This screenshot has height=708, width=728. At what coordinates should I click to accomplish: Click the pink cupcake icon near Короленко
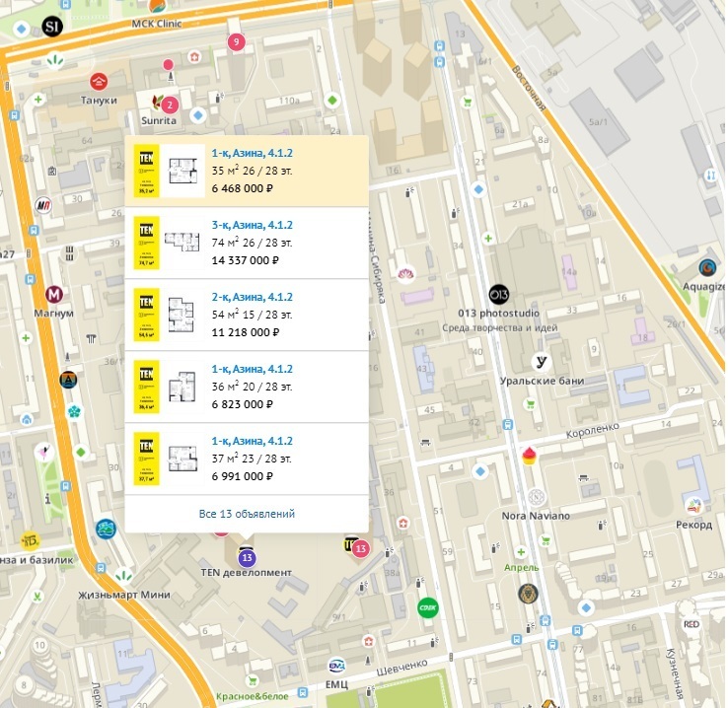[530, 456]
